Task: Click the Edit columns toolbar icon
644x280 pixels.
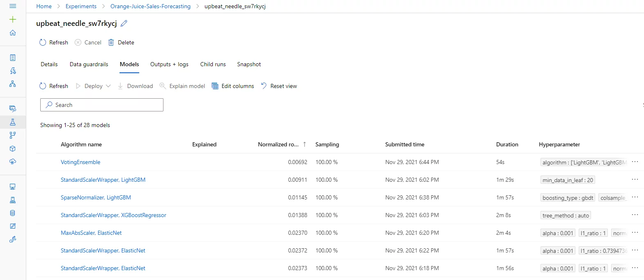Action: (x=215, y=86)
